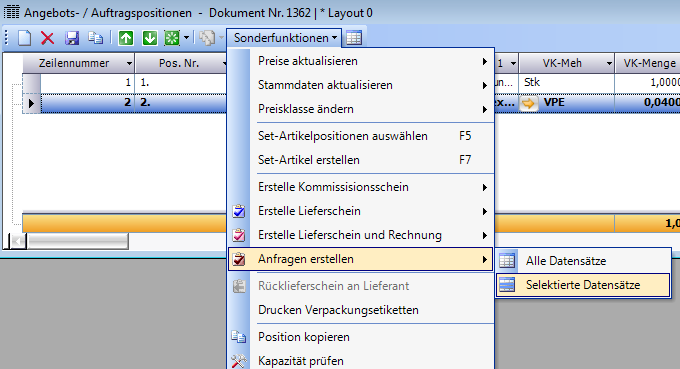Move position up with green arrow

coord(126,38)
